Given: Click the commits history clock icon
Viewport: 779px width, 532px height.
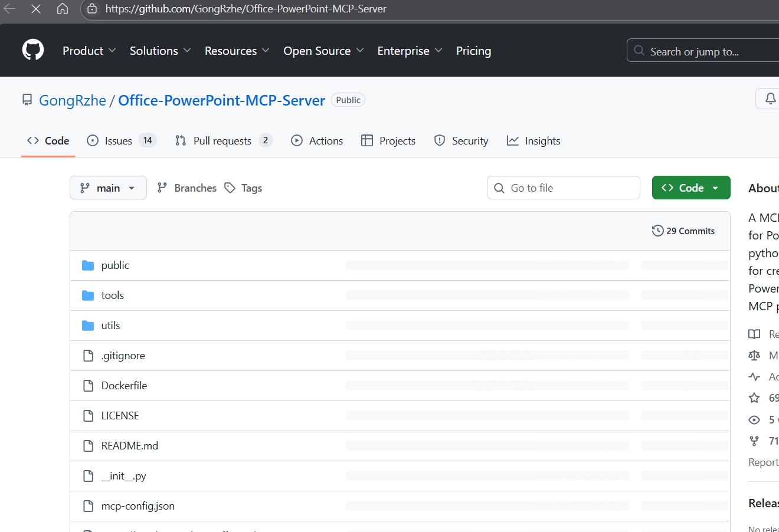Looking at the screenshot, I should [x=657, y=231].
